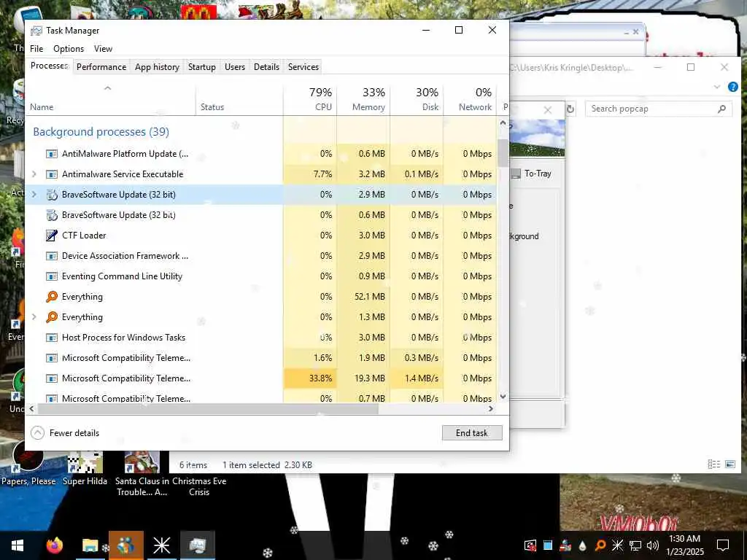Click the Device Association Framework process icon
747x560 pixels.
point(52,256)
